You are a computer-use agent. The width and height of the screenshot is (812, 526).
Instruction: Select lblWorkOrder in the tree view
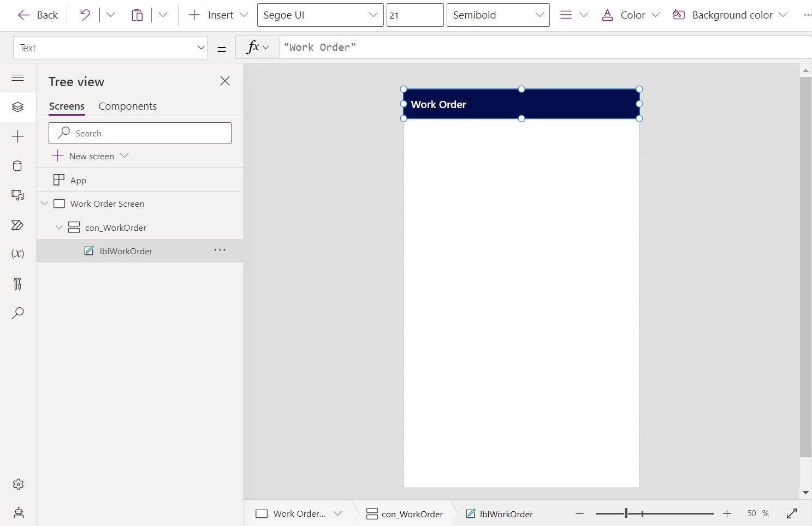pyautogui.click(x=126, y=251)
